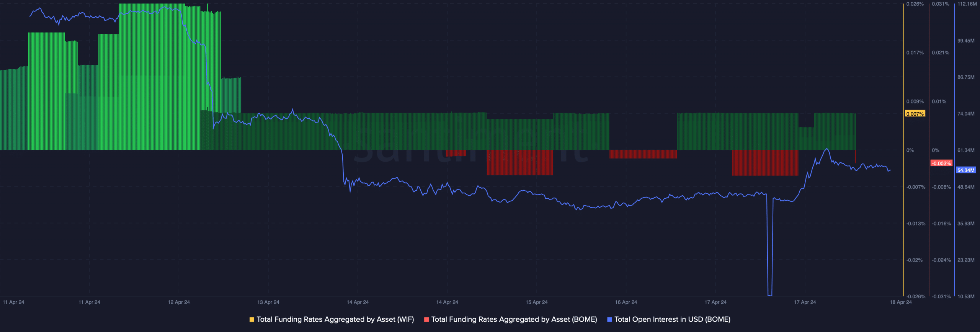The height and width of the screenshot is (332, 980).
Task: Click the 23.23M axis value
Action: pos(966,260)
